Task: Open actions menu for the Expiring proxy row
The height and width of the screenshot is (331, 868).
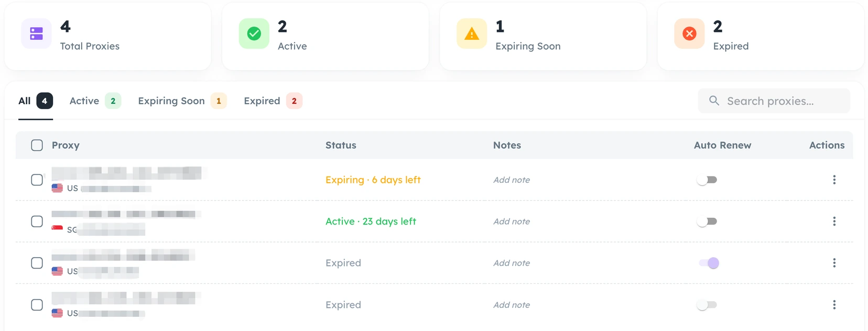Action: (834, 180)
